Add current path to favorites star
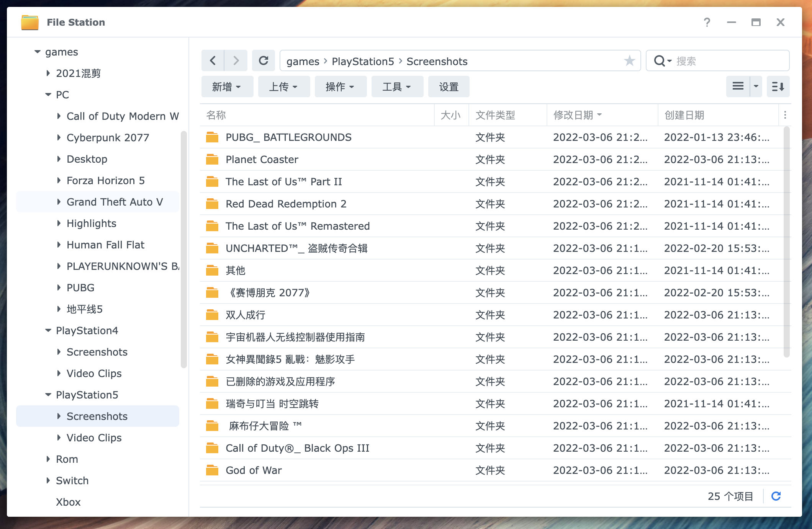Screen dimensions: 812x529 coord(629,60)
